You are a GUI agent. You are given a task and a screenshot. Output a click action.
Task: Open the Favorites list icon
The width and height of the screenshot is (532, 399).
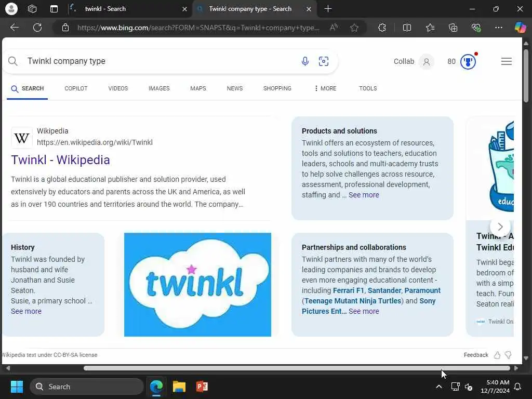(430, 28)
